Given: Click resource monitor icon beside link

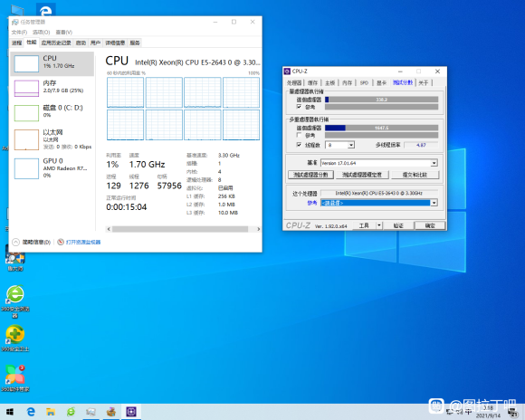Looking at the screenshot, I should pos(61,242).
